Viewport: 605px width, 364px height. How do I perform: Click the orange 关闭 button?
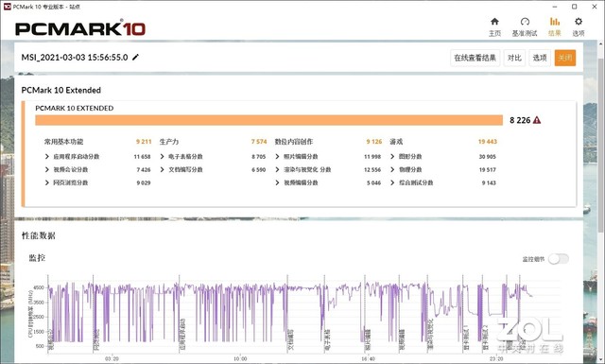[x=565, y=58]
